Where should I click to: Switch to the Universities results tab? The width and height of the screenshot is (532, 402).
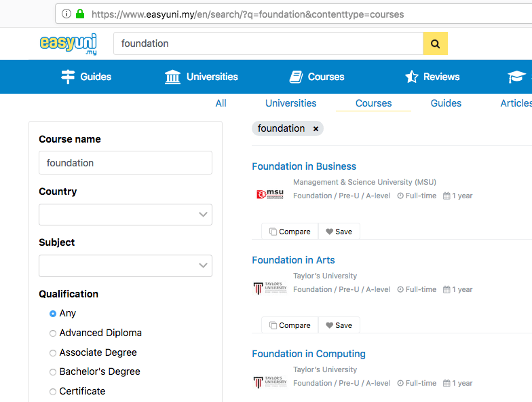click(290, 103)
